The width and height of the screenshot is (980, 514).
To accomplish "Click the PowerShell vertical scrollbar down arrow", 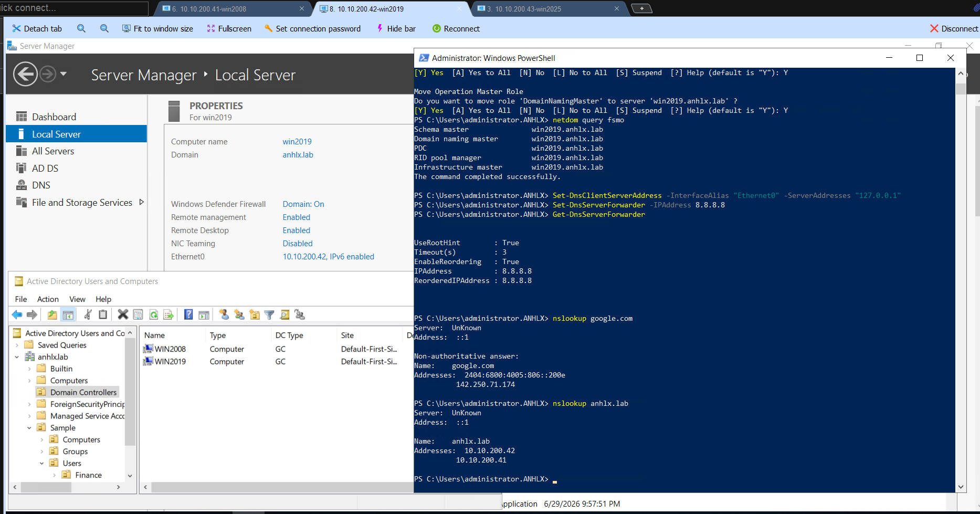I will pyautogui.click(x=961, y=487).
